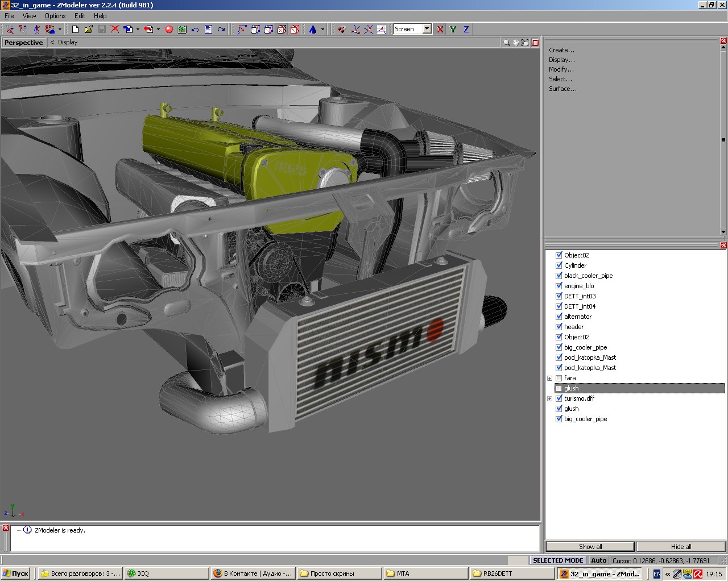Uncheck the alternator visibility checkbox
Image resolution: width=728 pixels, height=582 pixels.
(559, 317)
